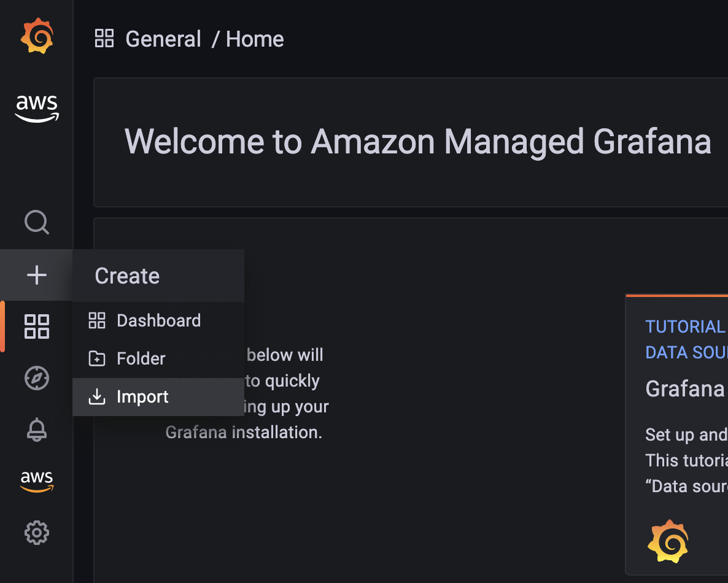Open orange AWS data sources sidebar icon
This screenshot has width=728, height=583.
pyautogui.click(x=37, y=481)
